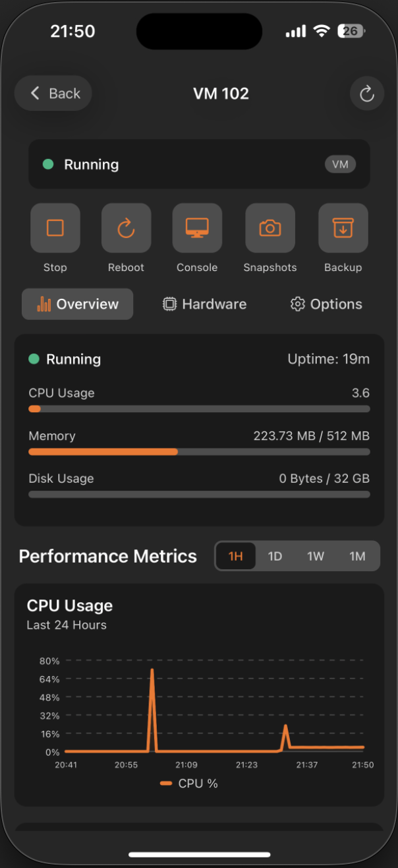Tap the refresh icon in the top corner
398x868 pixels.
(x=366, y=93)
